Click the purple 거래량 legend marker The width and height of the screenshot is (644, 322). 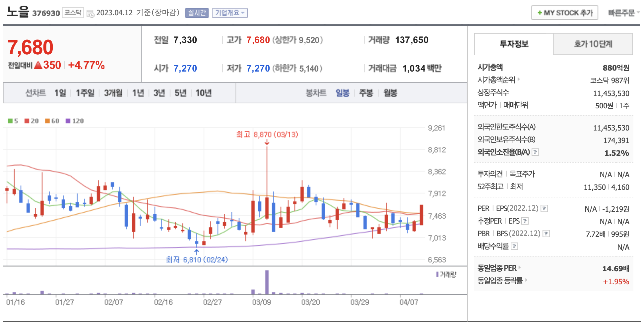[x=437, y=274]
